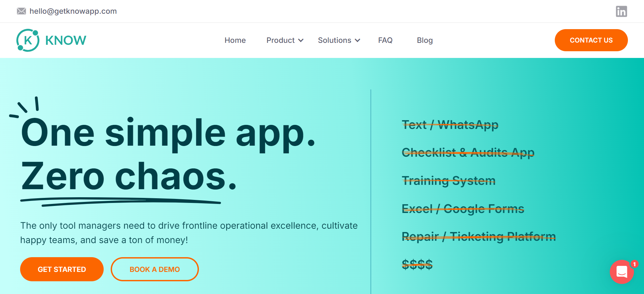Go to the Home page

coord(235,40)
